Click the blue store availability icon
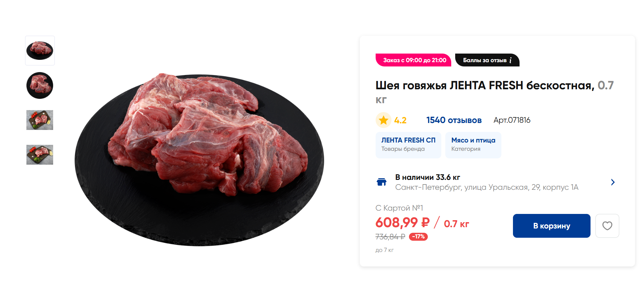Screen dimensions: 644x287 [382, 182]
